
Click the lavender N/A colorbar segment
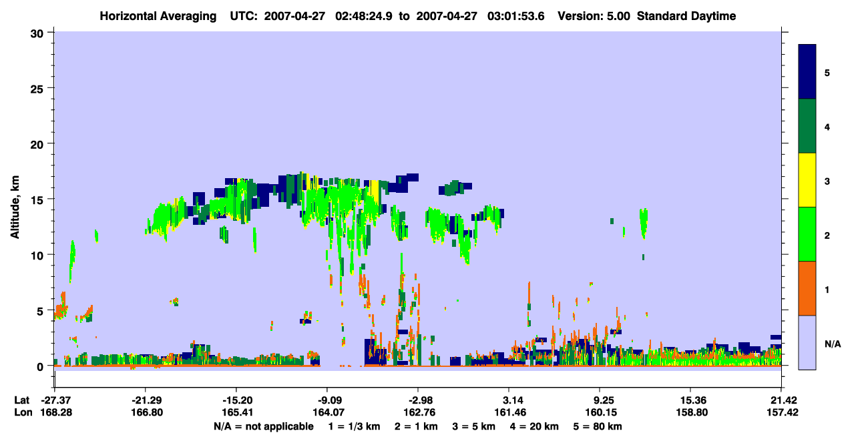(x=807, y=342)
